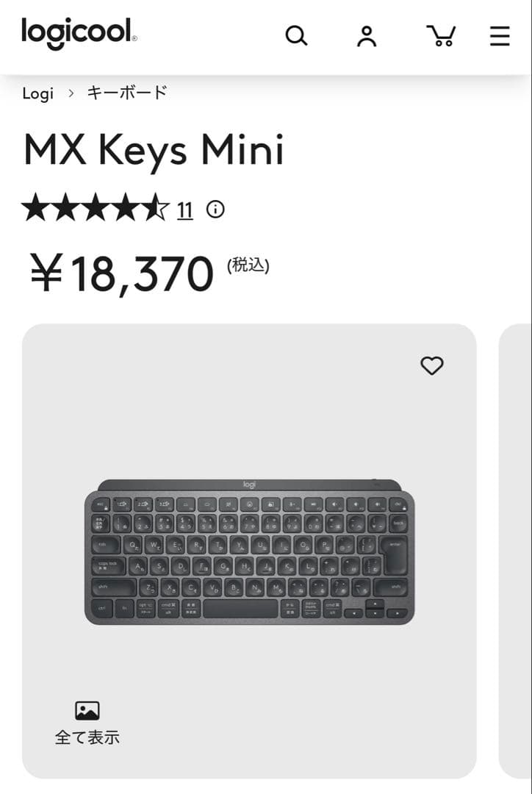Click the breadcrumb chevron separator
Image resolution: width=532 pixels, height=794 pixels.
click(71, 93)
